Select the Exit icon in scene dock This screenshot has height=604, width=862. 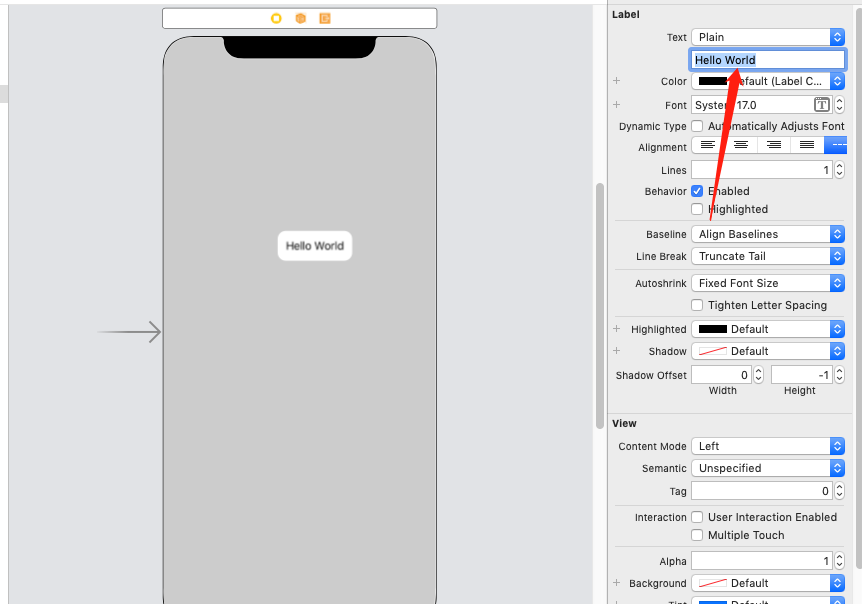pyautogui.click(x=325, y=19)
